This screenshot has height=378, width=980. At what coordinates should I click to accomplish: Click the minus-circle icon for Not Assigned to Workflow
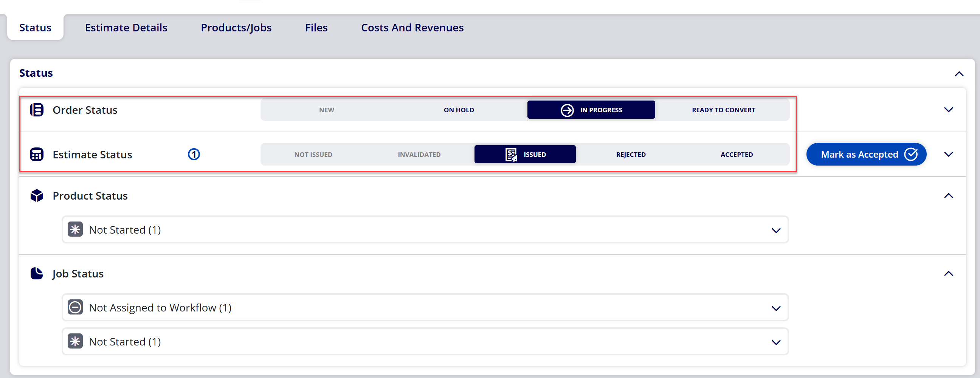click(x=75, y=307)
